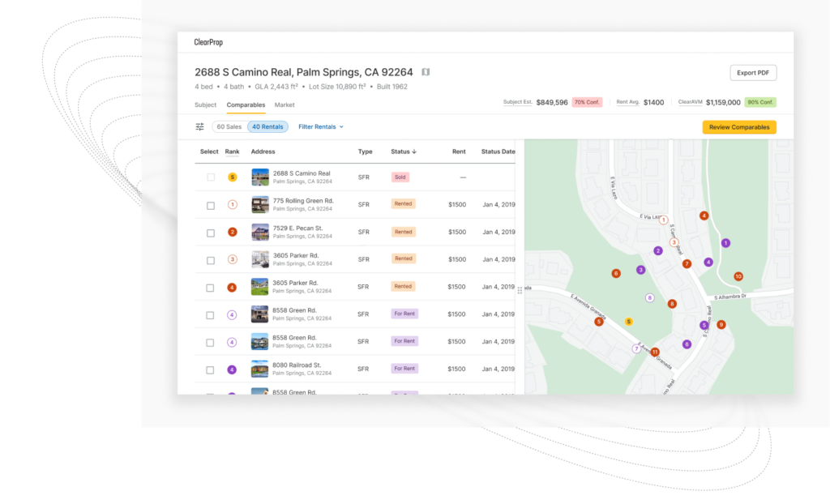Image resolution: width=830 pixels, height=504 pixels.
Task: Click orange map pin number 6
Action: coord(616,274)
